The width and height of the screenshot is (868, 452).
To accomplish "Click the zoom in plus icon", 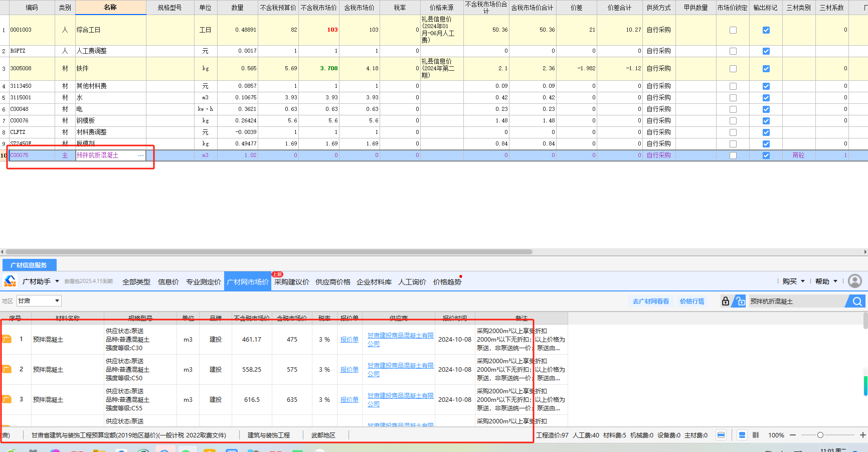I will pyautogui.click(x=863, y=435).
